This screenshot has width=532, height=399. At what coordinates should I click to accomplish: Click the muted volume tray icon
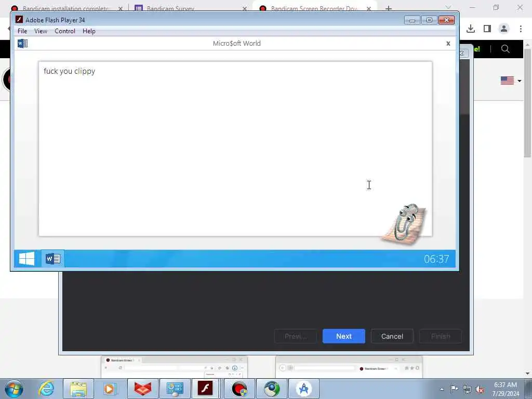pos(480,389)
